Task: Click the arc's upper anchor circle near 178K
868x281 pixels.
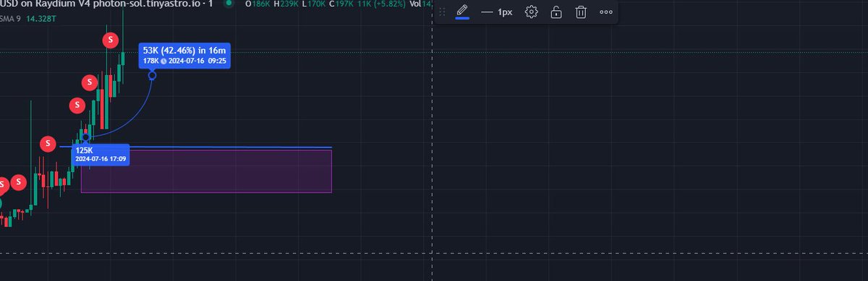Action: (152, 75)
